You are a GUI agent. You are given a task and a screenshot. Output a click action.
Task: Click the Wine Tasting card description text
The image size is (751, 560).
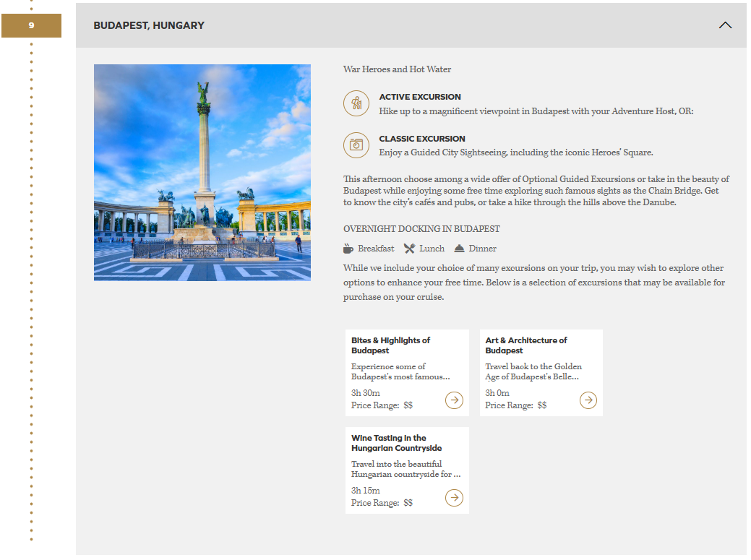(405, 469)
